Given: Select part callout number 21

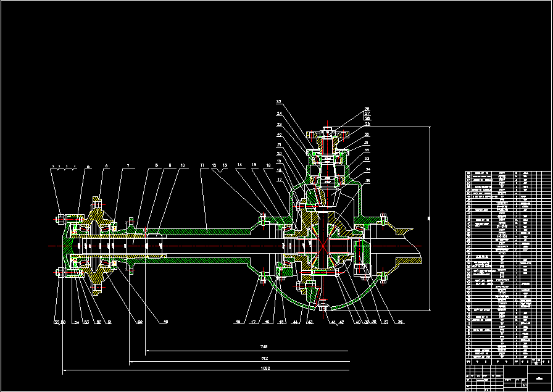Looking at the screenshot, I should 280,144.
